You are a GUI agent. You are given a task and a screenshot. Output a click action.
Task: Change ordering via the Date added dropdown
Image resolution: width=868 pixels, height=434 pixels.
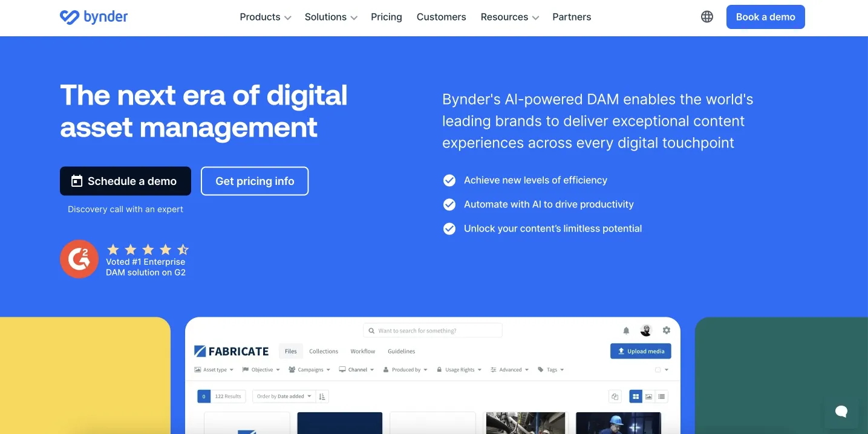tap(282, 396)
